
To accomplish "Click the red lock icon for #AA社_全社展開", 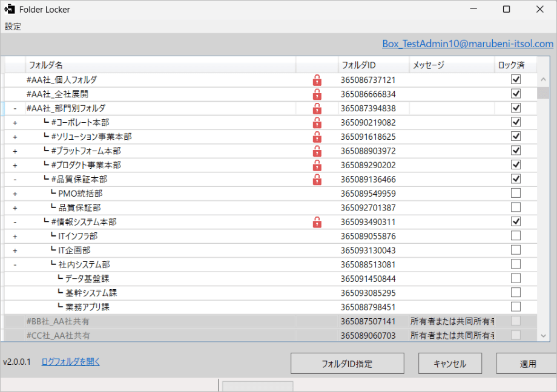I will 317,94.
